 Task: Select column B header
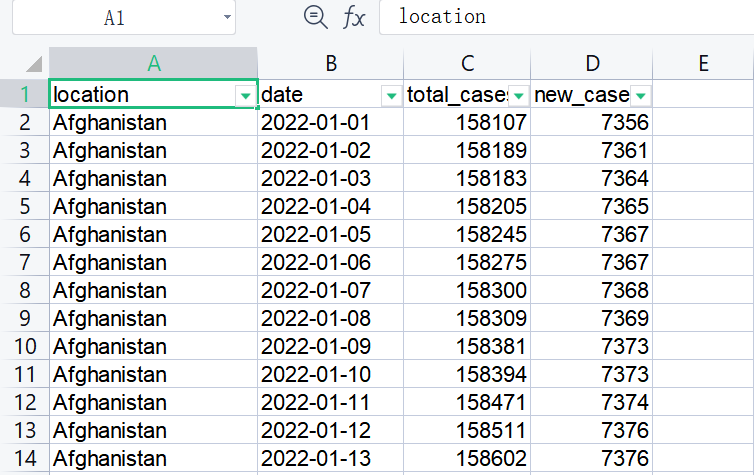click(x=331, y=63)
